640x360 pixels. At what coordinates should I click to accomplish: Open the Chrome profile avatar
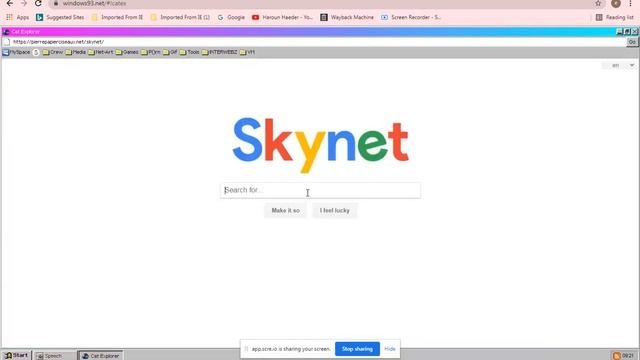616,3
